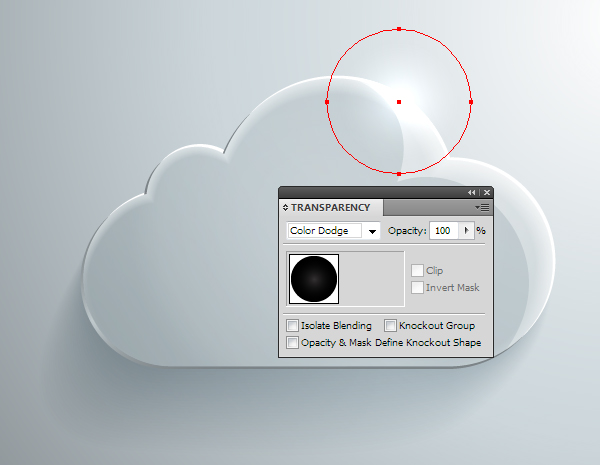This screenshot has height=465, width=600.
Task: Toggle Opacity & Mask Define Knockout Shape
Action: [292, 343]
